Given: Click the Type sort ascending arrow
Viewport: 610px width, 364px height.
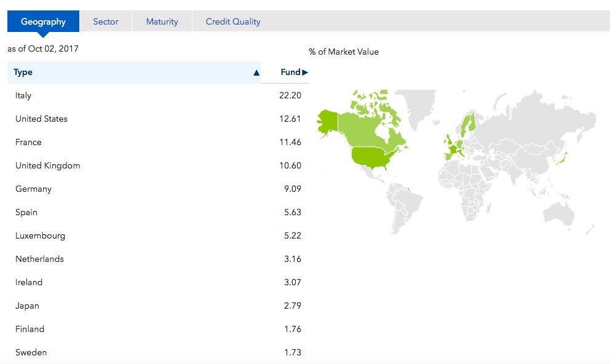Looking at the screenshot, I should (256, 73).
